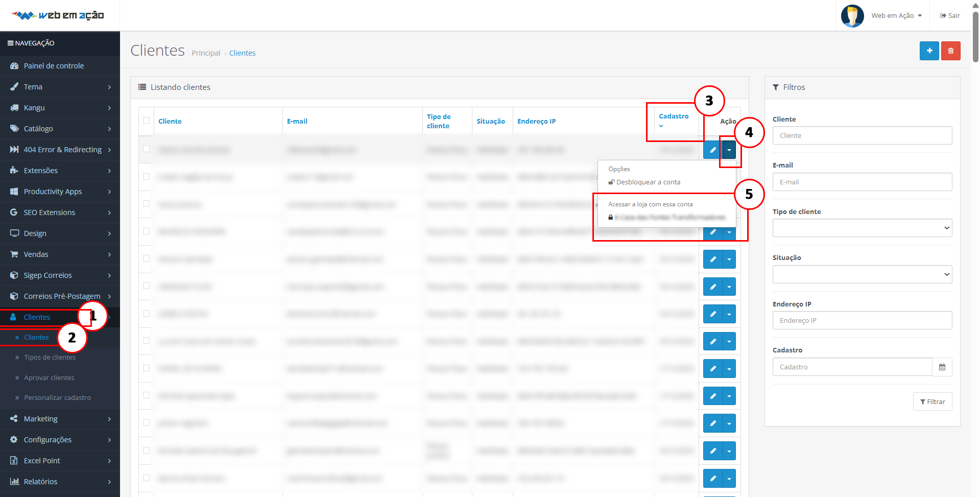
Task: Click the navigation hamburger icon
Action: tap(10, 43)
